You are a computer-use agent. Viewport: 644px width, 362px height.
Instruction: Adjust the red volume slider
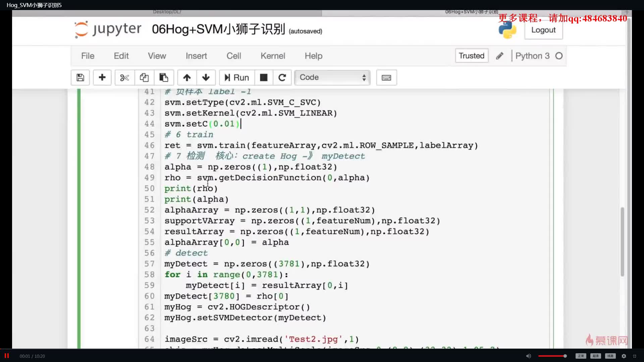point(552,356)
